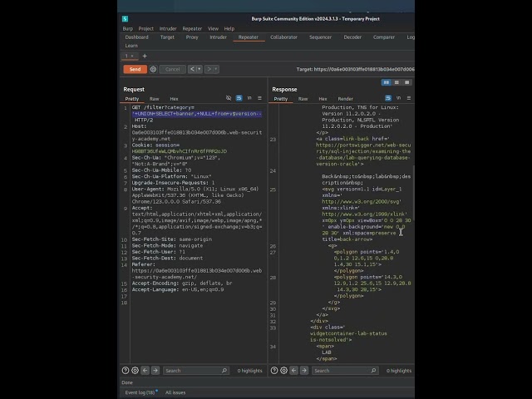
Task: Add new Repeater tab with plus icon
Action: (144, 56)
